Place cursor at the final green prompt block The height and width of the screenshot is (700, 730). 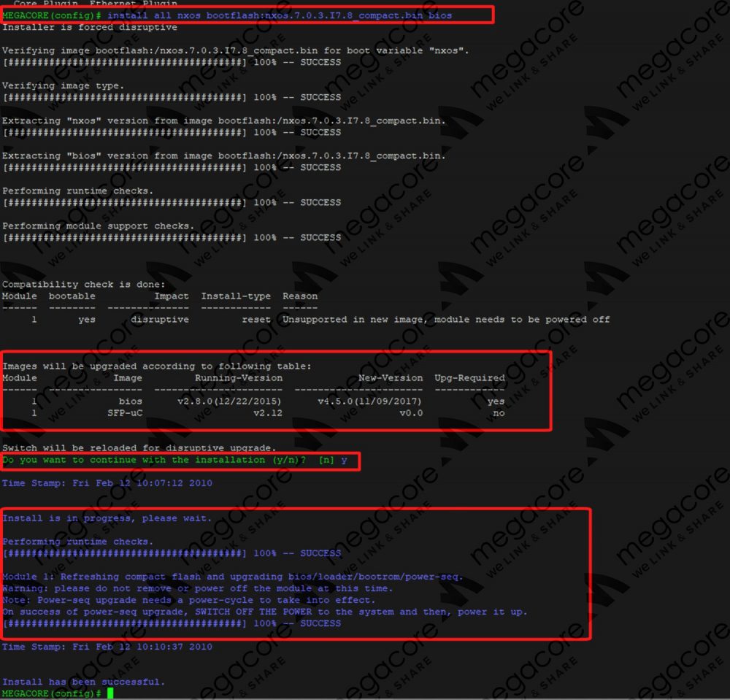pos(110,693)
